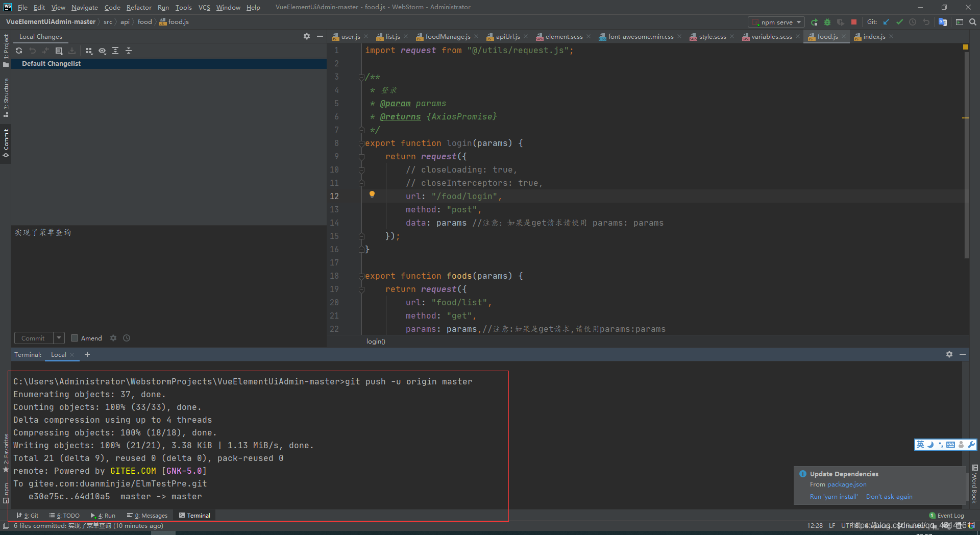Viewport: 980px width, 535px height.
Task: Add a new terminal session tab
Action: coord(87,354)
